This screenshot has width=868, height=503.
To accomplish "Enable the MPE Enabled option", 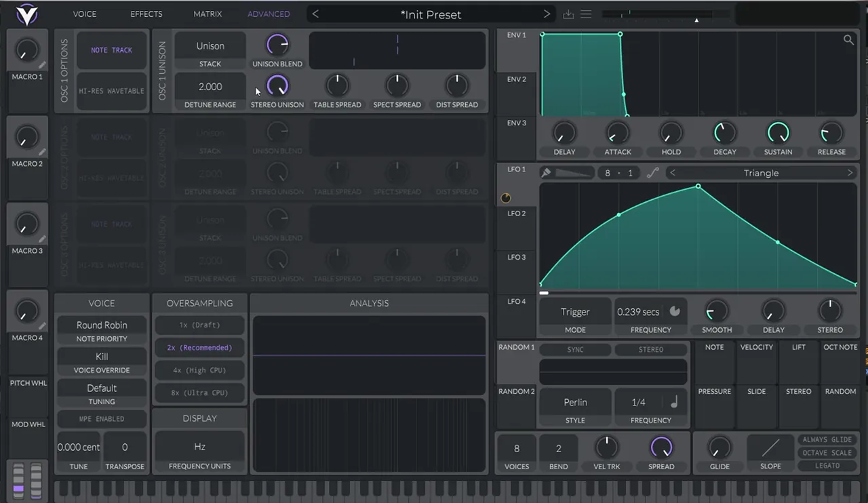I will coord(102,419).
